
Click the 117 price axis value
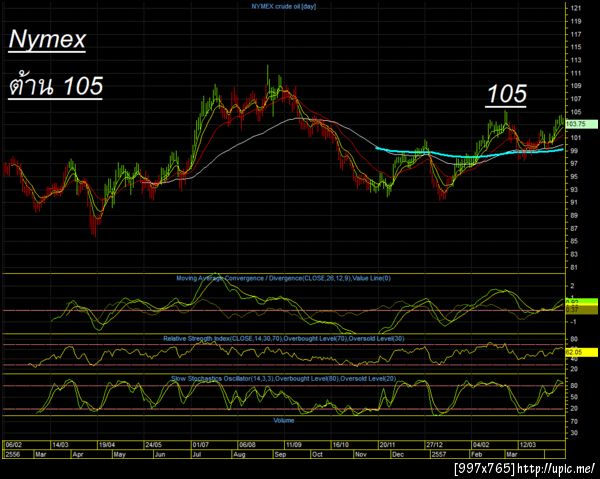tap(576, 34)
